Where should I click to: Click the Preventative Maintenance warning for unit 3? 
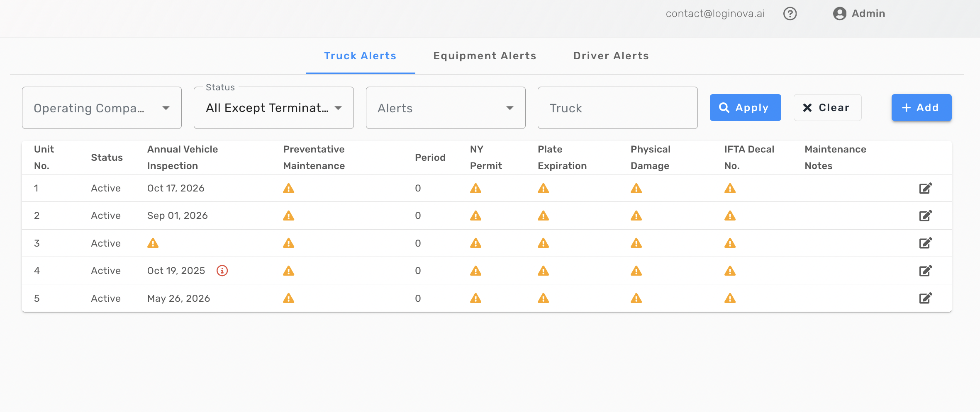288,243
